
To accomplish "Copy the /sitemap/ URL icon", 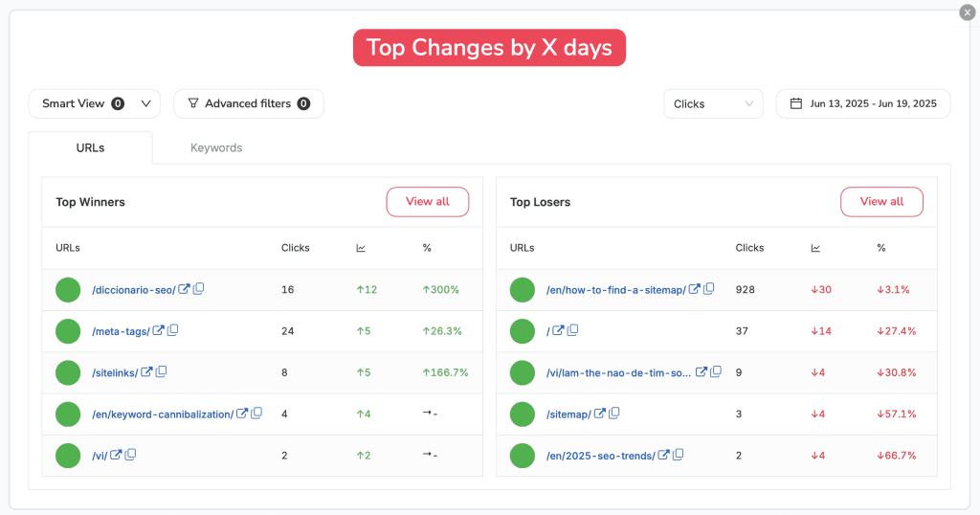I will tap(613, 414).
